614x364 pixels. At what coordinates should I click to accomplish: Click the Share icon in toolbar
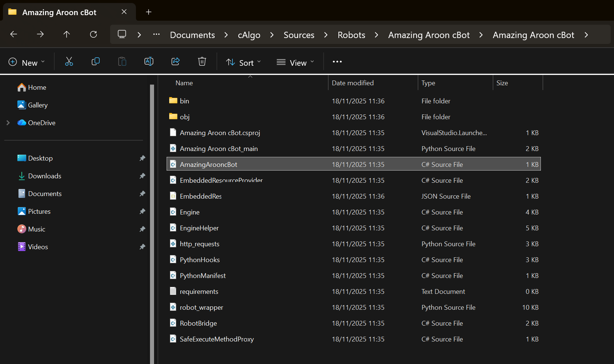click(175, 62)
